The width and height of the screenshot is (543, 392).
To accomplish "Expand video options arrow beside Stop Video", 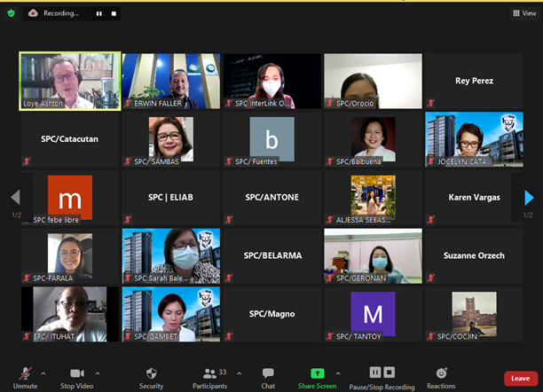I will [98, 373].
